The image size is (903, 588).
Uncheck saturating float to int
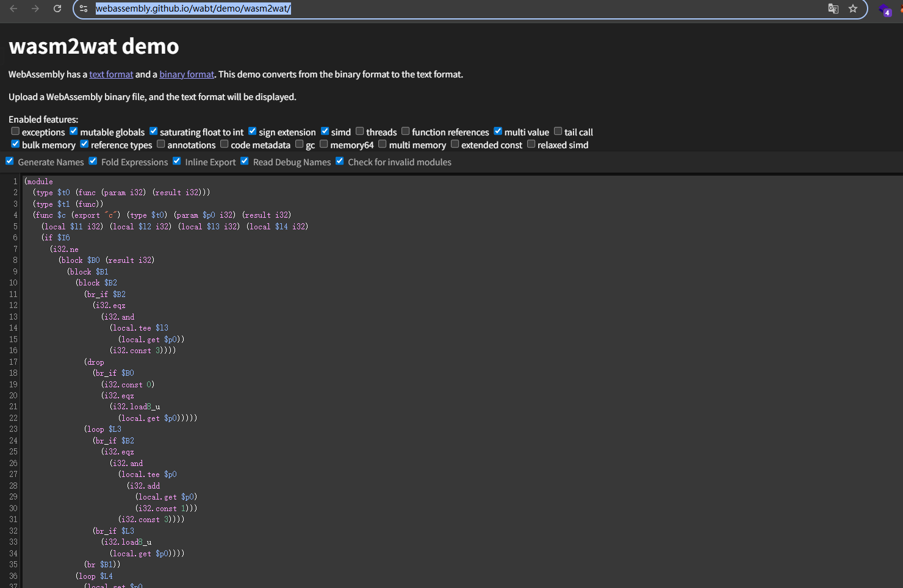click(153, 131)
